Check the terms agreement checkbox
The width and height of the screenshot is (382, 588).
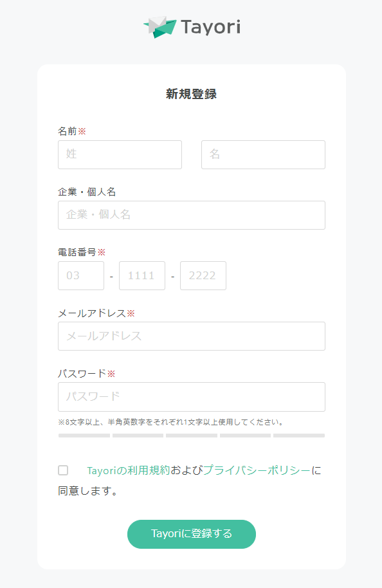(63, 470)
